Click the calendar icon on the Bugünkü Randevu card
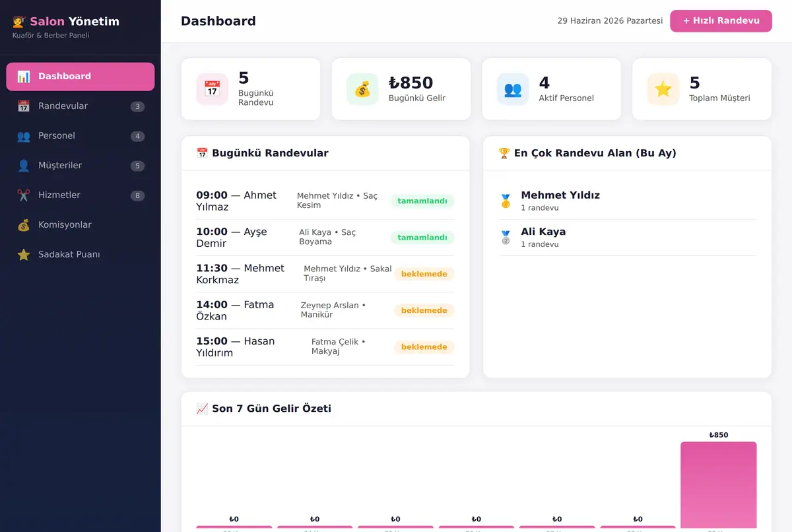 coord(212,89)
